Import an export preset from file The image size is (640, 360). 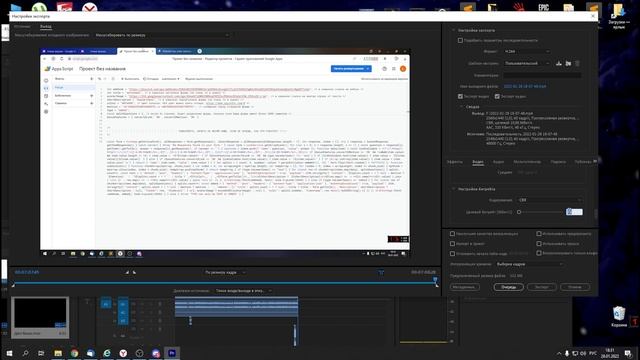[568, 64]
